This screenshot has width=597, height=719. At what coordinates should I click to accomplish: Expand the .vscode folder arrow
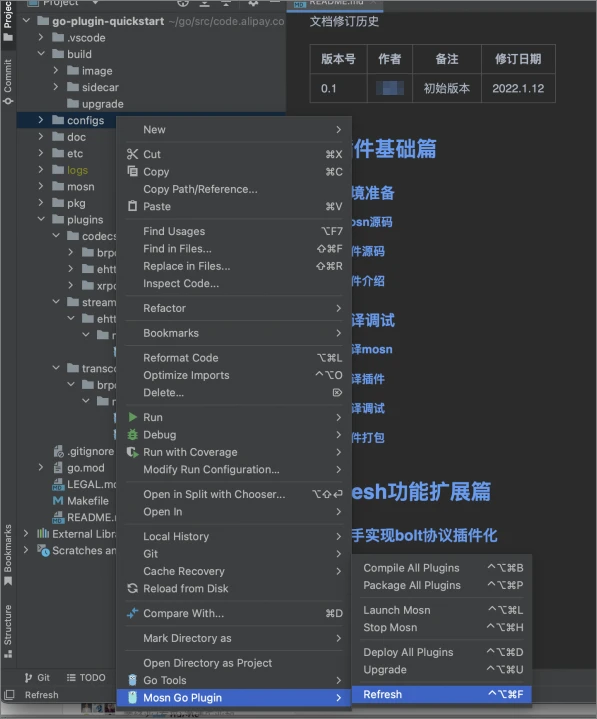(x=41, y=37)
